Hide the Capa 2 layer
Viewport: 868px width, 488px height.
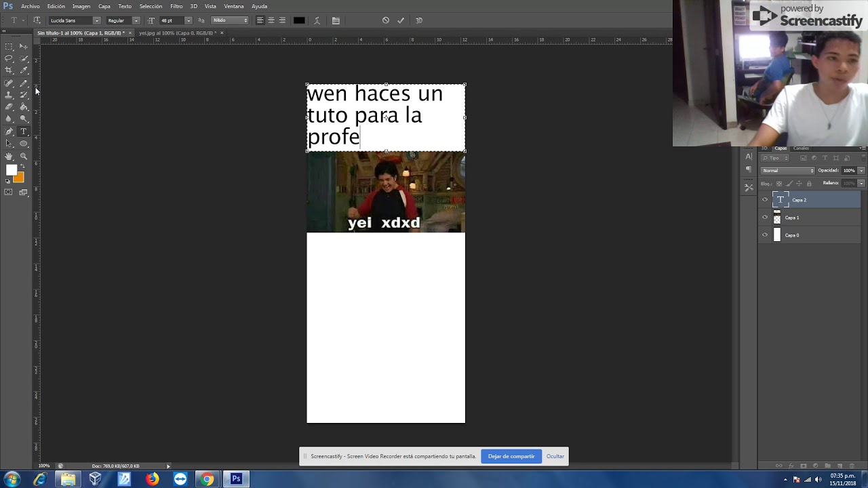[x=765, y=200]
